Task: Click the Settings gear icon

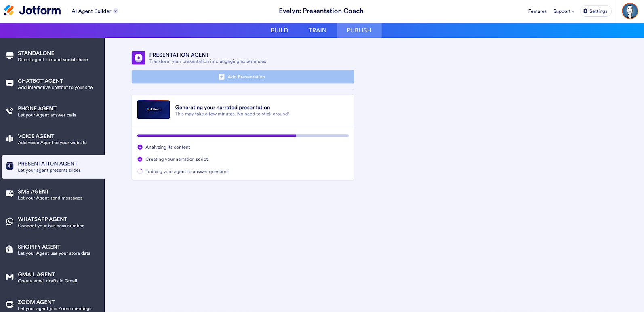Action: [585, 11]
